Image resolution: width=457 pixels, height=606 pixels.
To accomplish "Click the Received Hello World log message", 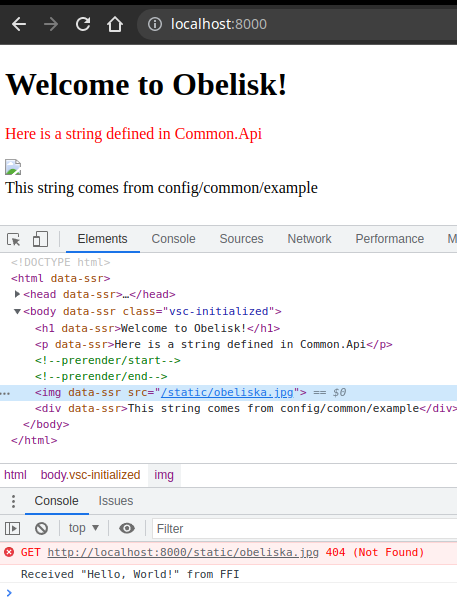I will (130, 574).
